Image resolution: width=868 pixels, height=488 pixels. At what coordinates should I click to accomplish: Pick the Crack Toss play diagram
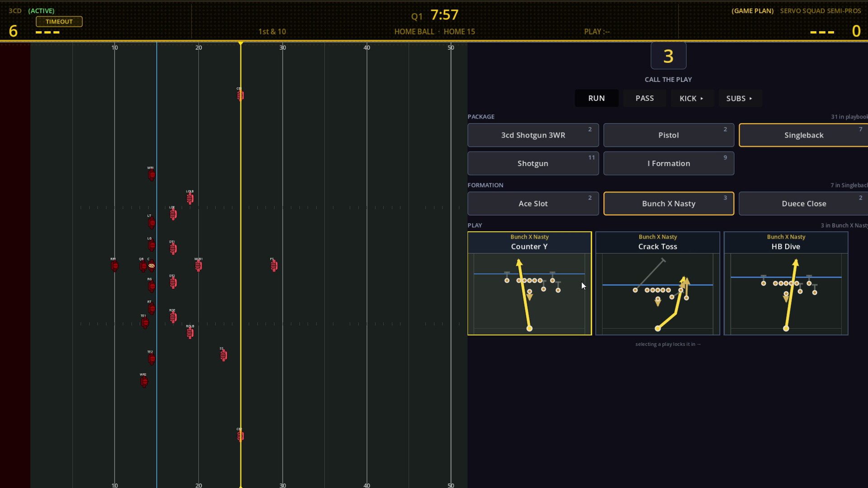[x=658, y=283]
